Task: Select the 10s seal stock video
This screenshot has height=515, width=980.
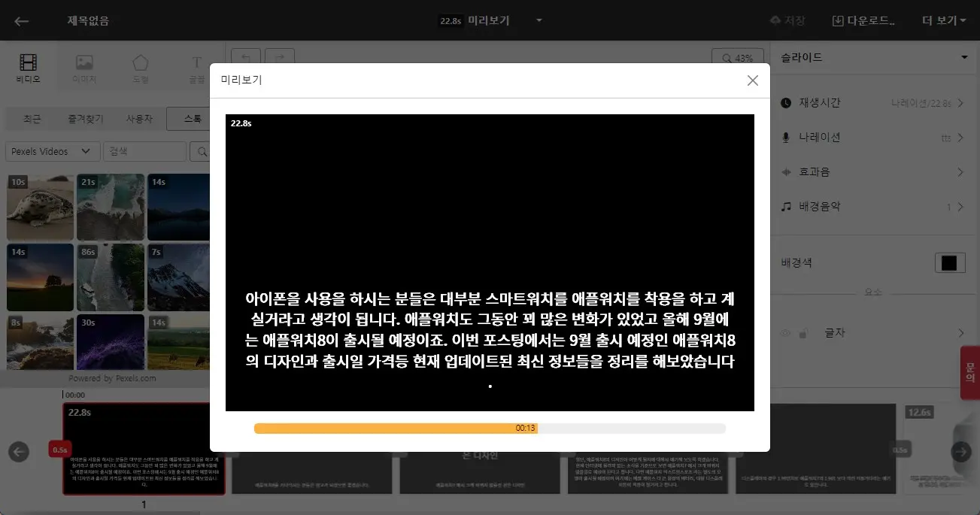Action: [41, 207]
